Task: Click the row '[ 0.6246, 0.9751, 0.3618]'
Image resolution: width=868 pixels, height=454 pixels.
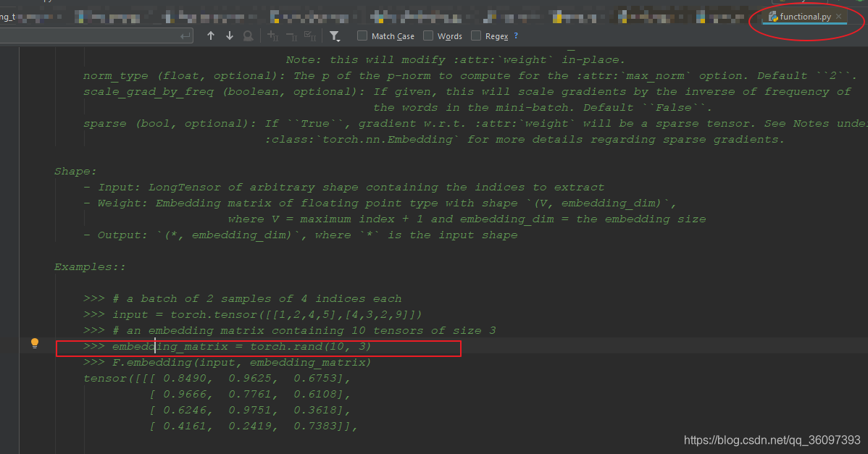Action: point(250,411)
